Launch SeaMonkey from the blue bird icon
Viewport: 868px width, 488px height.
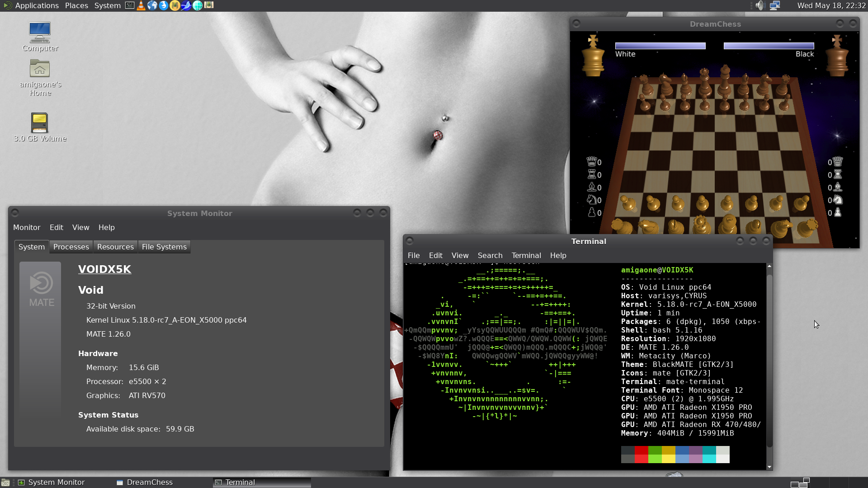pyautogui.click(x=186, y=5)
